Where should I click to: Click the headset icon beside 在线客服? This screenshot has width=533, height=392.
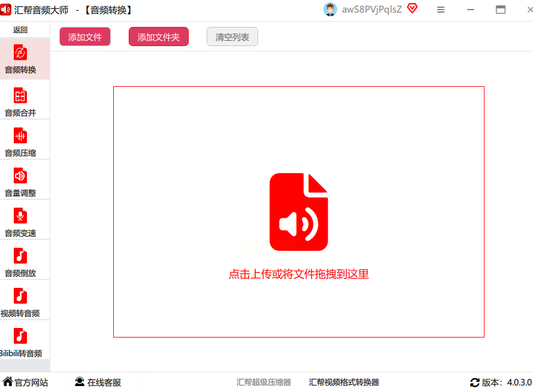pyautogui.click(x=80, y=382)
